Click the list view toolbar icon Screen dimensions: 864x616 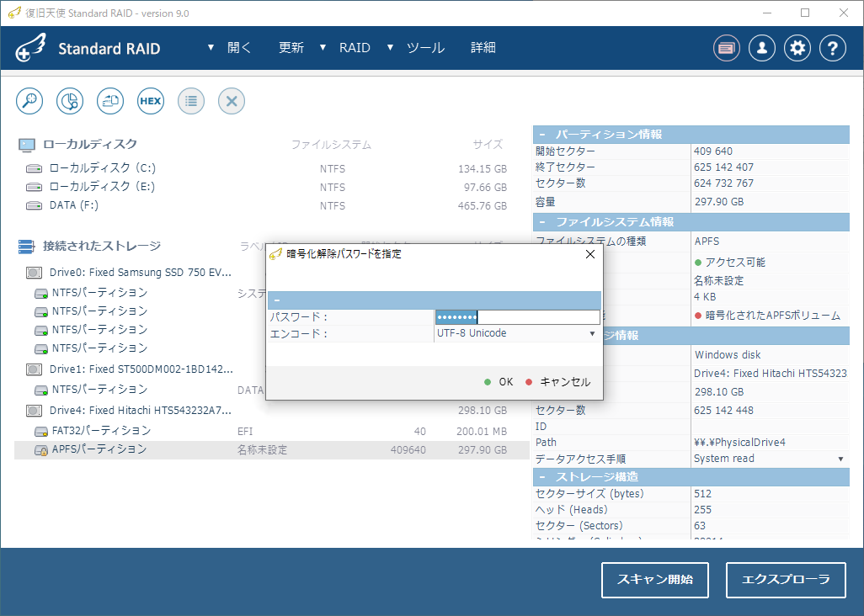(191, 101)
